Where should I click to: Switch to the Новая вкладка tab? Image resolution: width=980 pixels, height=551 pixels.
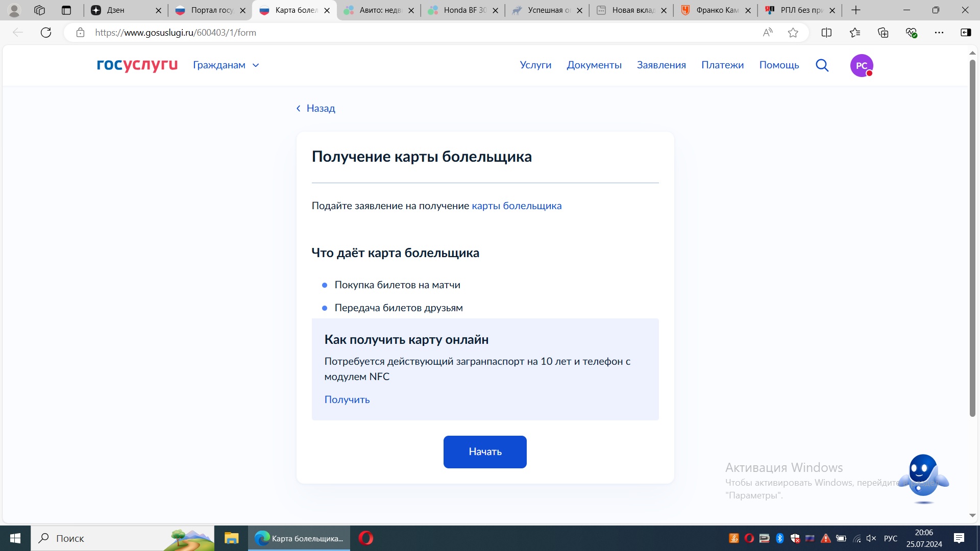click(x=630, y=10)
